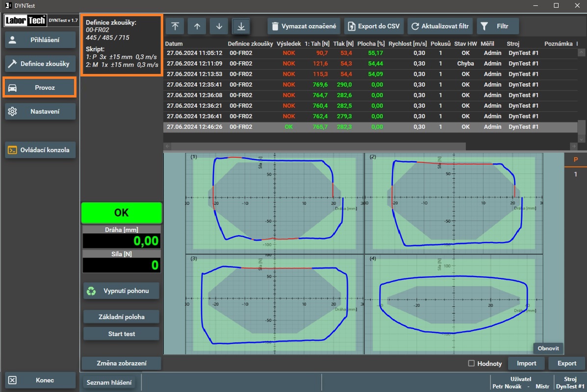Refresh with Aktualizovat filtr button
587x392 pixels.
(440, 26)
